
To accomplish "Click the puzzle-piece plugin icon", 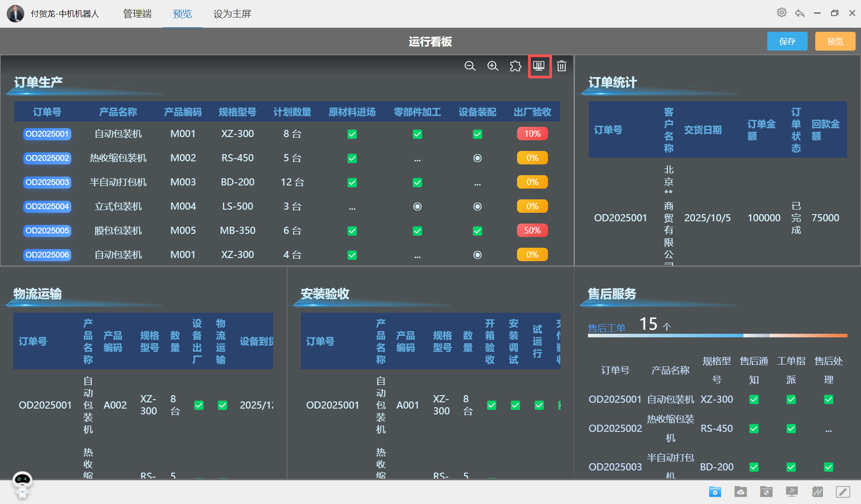I will 516,66.
